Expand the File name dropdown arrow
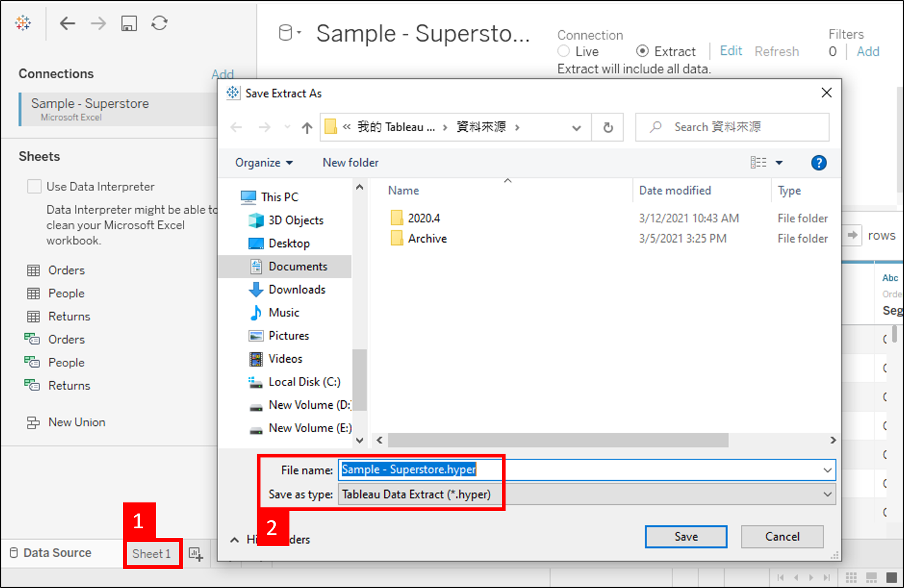The image size is (904, 588). (x=827, y=470)
